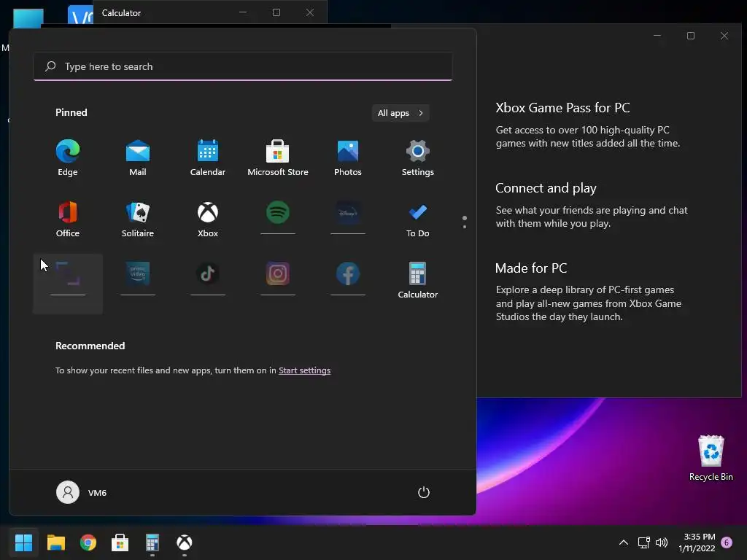The image size is (747, 560).
Task: Maximize the Xbox app window
Action: coord(691,36)
